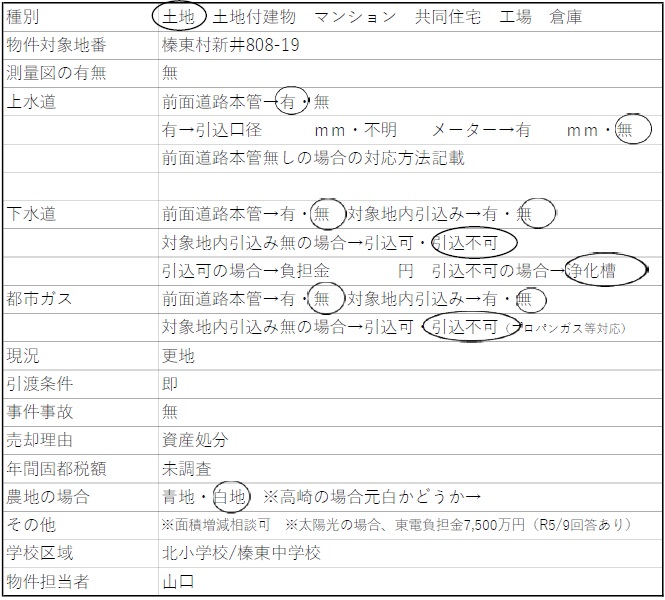Click the 農地の場合 label
Screen dimensions: 665x600
point(48,497)
